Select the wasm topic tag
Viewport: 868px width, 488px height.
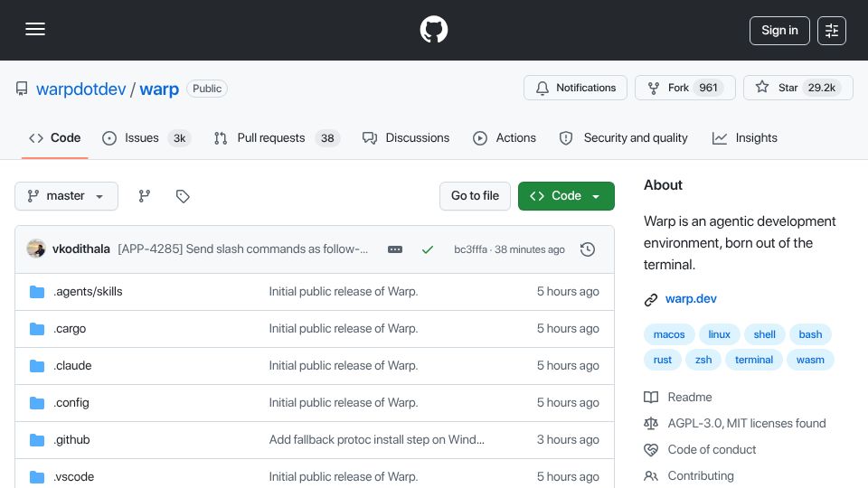click(810, 360)
